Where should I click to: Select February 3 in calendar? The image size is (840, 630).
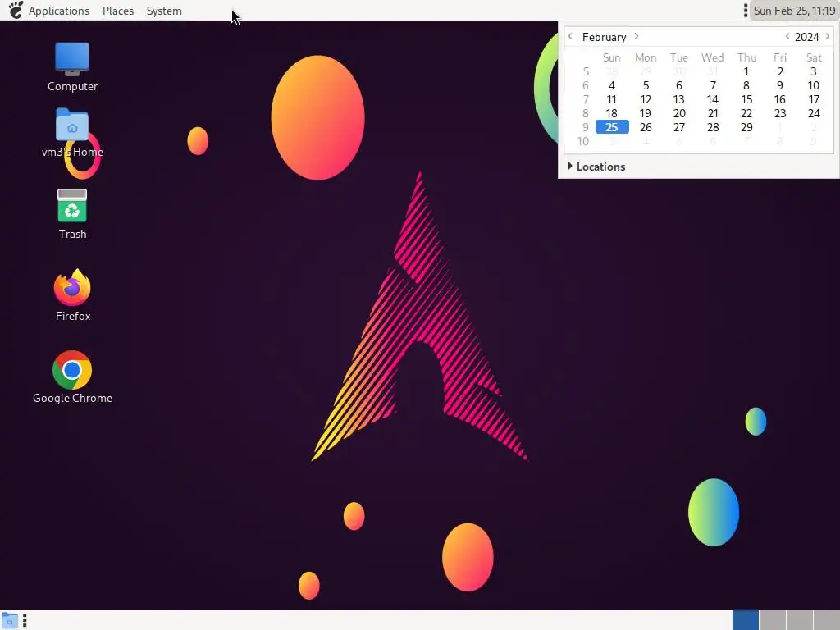pyautogui.click(x=813, y=72)
